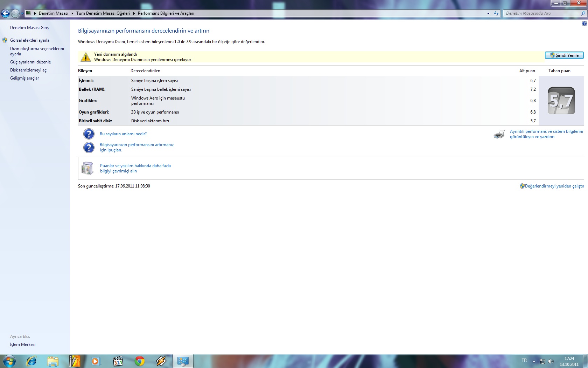588x368 pixels.
Task: Click in the Denetim Masasında Ara search box
Action: pos(541,13)
